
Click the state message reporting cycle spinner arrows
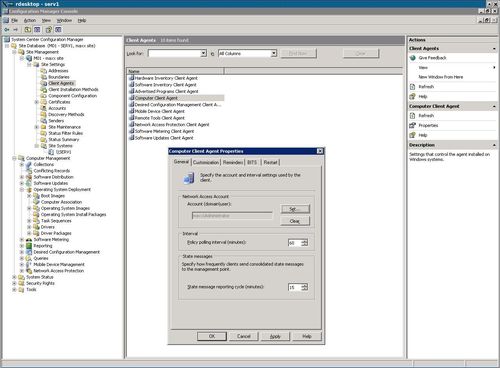(304, 287)
